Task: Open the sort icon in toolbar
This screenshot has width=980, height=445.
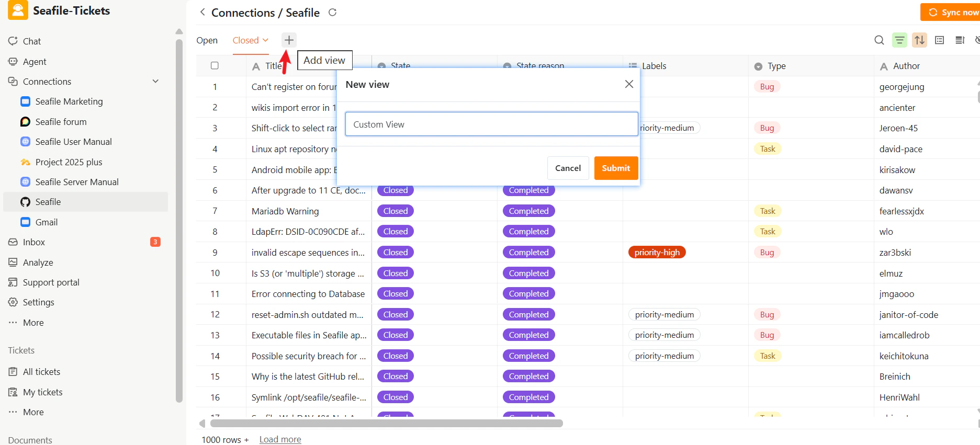Action: 919,40
